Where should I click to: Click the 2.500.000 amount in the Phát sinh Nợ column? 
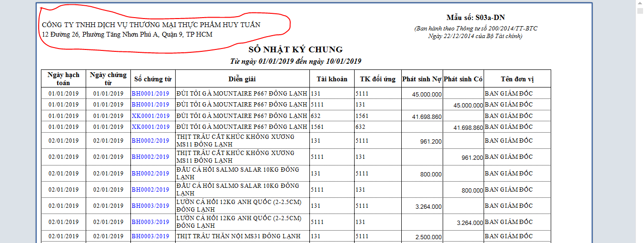click(x=429, y=237)
